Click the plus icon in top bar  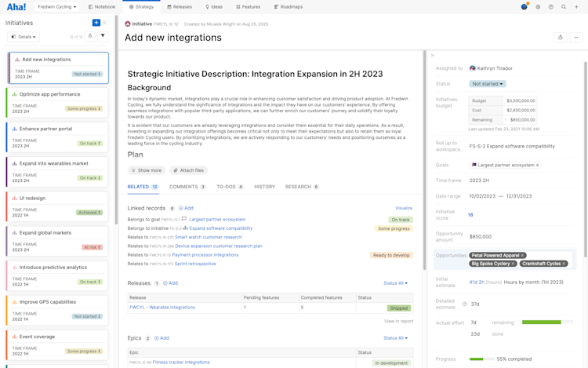tap(576, 7)
